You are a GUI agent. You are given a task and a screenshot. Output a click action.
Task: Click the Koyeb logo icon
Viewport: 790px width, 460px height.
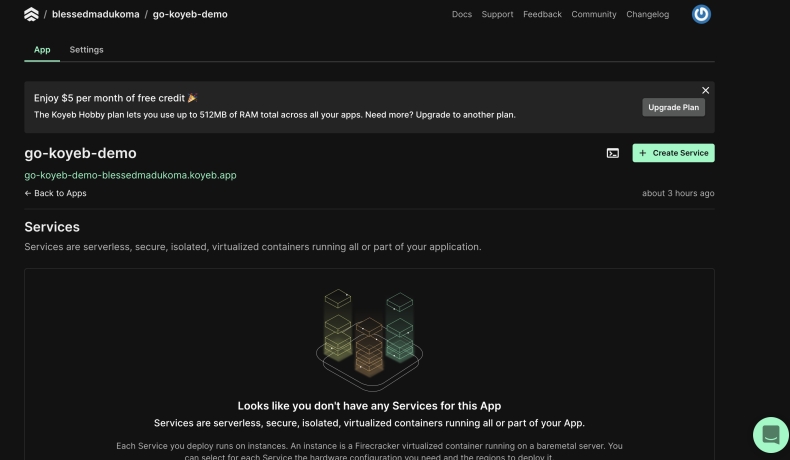[31, 14]
